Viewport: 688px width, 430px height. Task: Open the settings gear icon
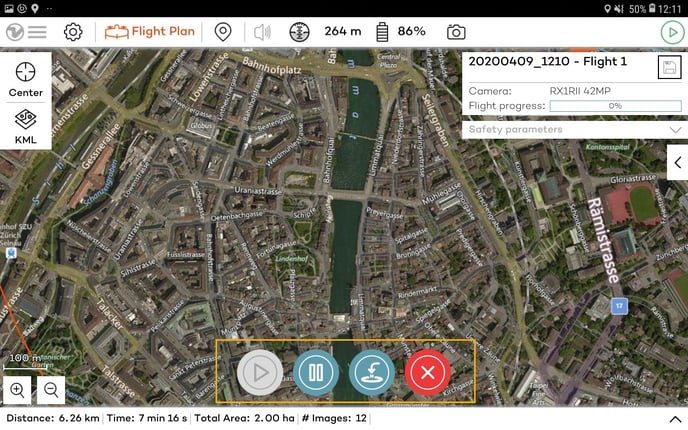point(73,31)
